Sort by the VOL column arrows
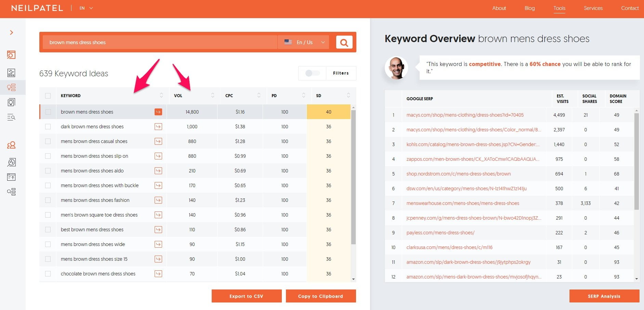The height and width of the screenshot is (310, 644). [213, 95]
